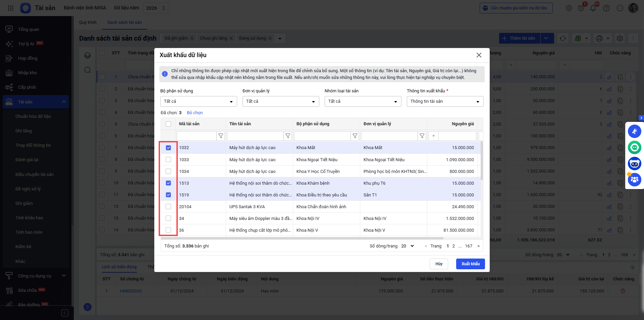The width and height of the screenshot is (644, 320).
Task: Tick the checkbox for asset 20104
Action: point(168,207)
